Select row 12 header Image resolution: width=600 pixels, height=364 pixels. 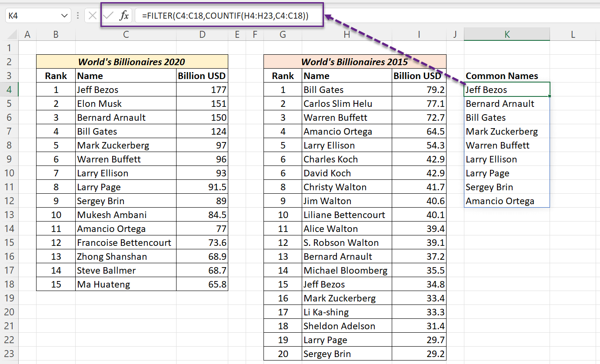click(x=10, y=201)
